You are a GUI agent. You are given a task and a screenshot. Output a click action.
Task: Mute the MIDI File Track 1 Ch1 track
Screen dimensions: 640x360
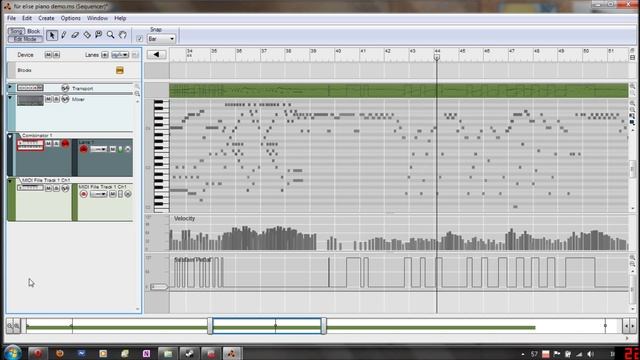(48, 188)
